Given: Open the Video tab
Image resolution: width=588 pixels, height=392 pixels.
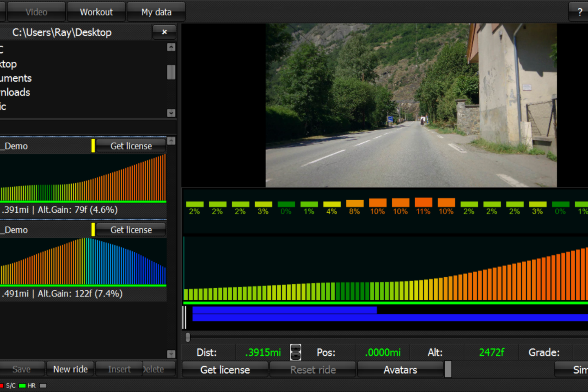Looking at the screenshot, I should pos(36,12).
